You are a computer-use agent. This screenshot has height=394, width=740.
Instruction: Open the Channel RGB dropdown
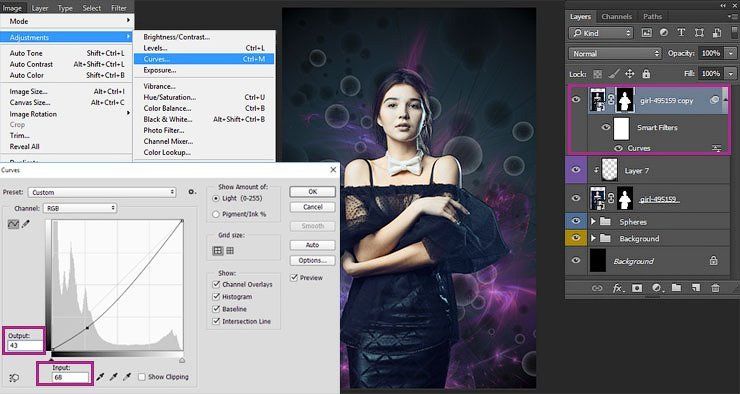click(x=80, y=208)
